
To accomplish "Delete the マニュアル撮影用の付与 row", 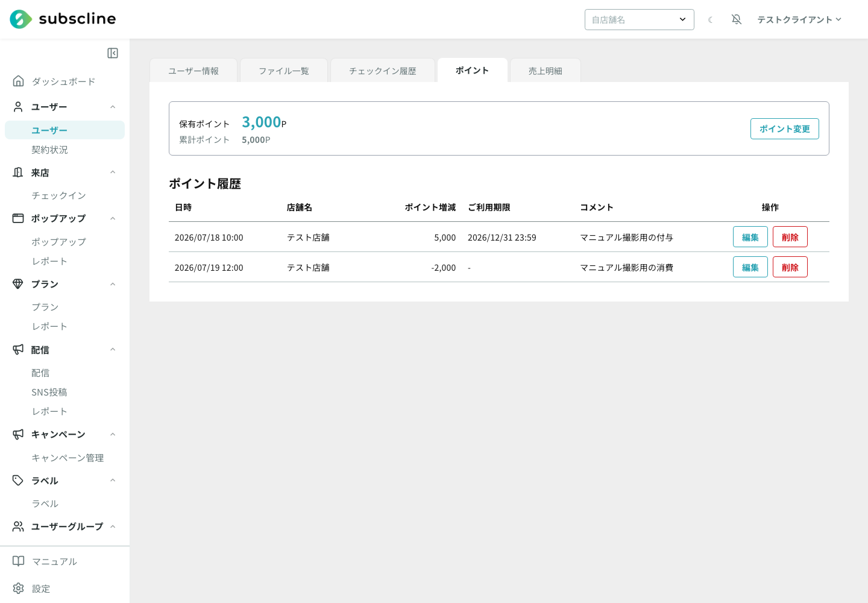I will click(790, 237).
